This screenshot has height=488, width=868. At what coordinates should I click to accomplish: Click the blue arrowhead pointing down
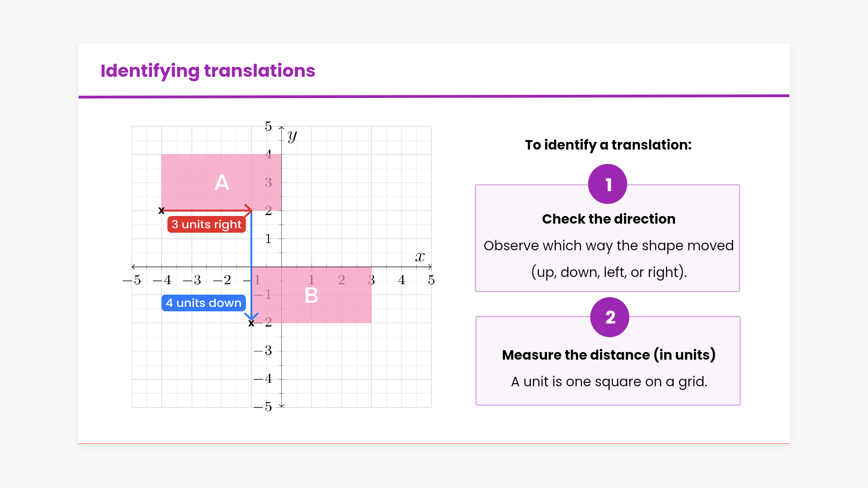click(251, 316)
